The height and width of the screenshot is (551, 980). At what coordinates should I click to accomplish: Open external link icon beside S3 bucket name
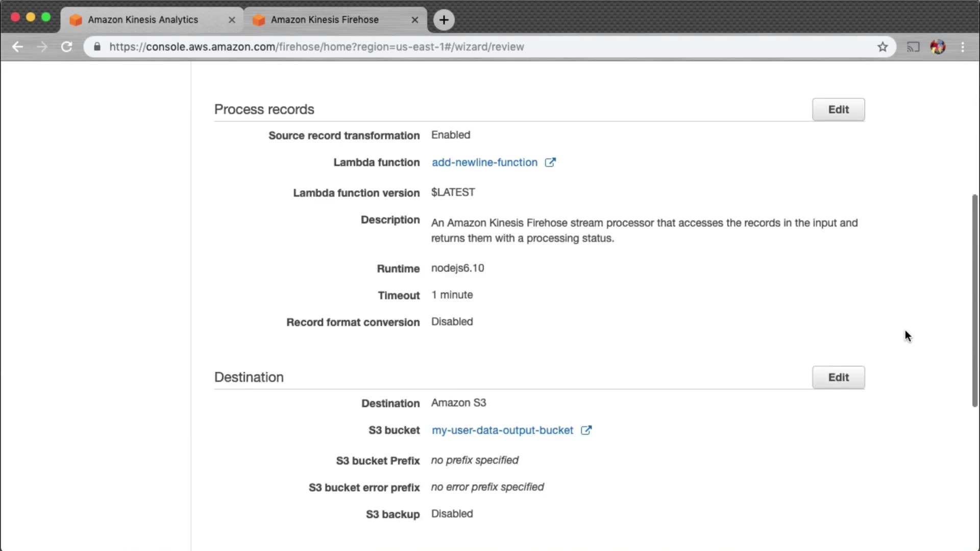click(586, 430)
